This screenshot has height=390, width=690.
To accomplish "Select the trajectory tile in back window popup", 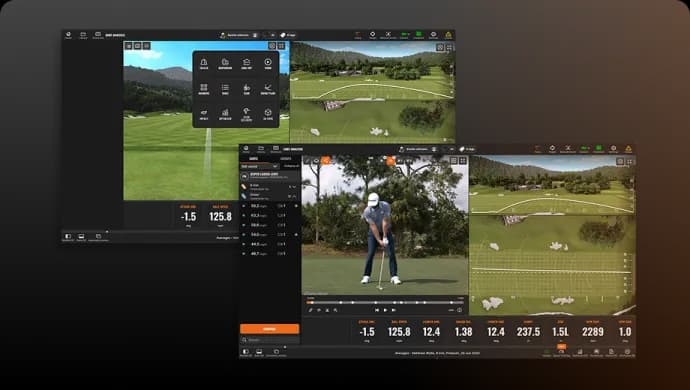I will [268, 89].
